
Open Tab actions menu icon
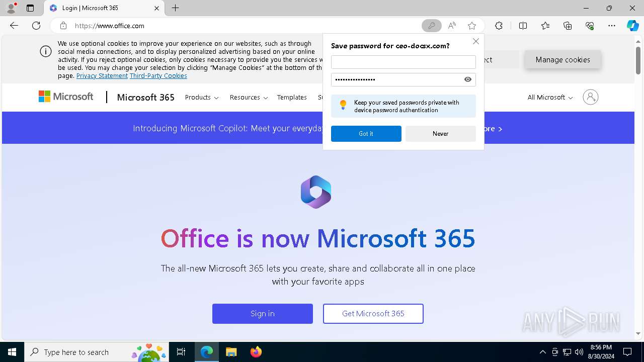coord(30,8)
